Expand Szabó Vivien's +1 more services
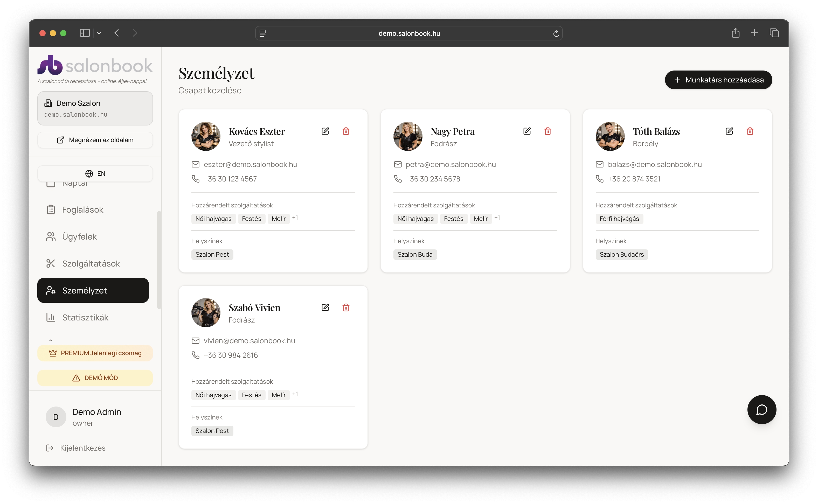The width and height of the screenshot is (818, 504). pyautogui.click(x=295, y=394)
